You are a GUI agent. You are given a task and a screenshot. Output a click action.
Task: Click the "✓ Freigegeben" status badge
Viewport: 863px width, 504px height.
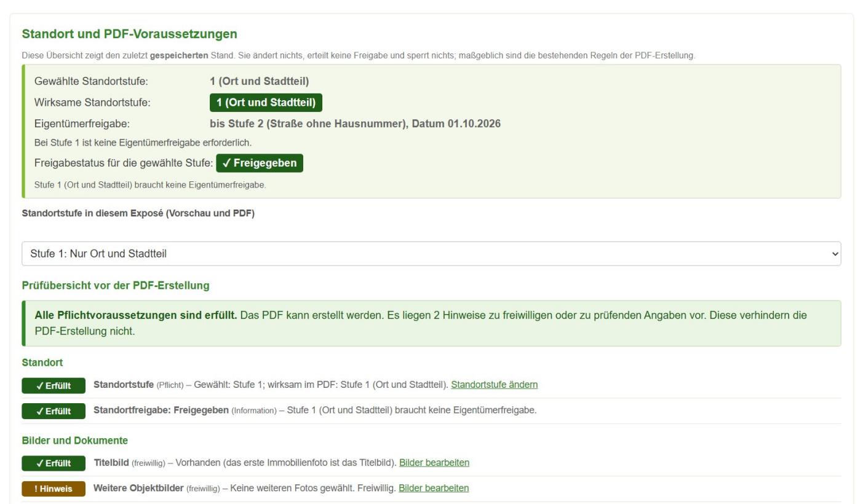click(x=260, y=163)
